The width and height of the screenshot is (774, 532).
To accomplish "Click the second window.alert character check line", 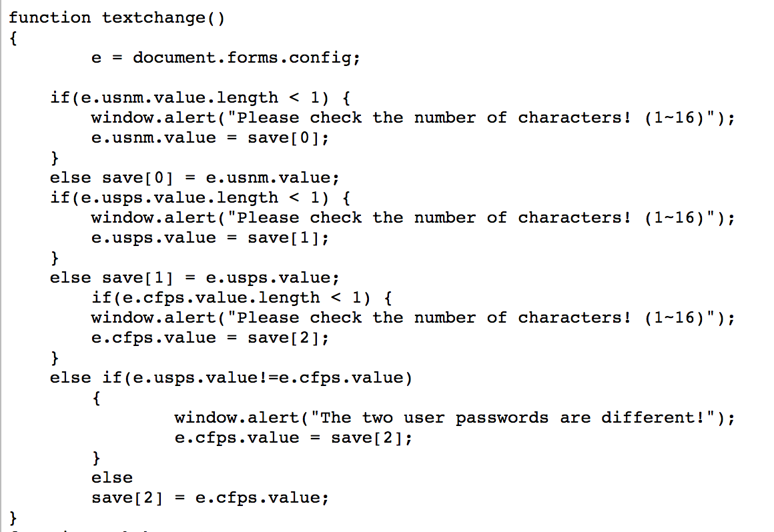I will pos(412,219).
